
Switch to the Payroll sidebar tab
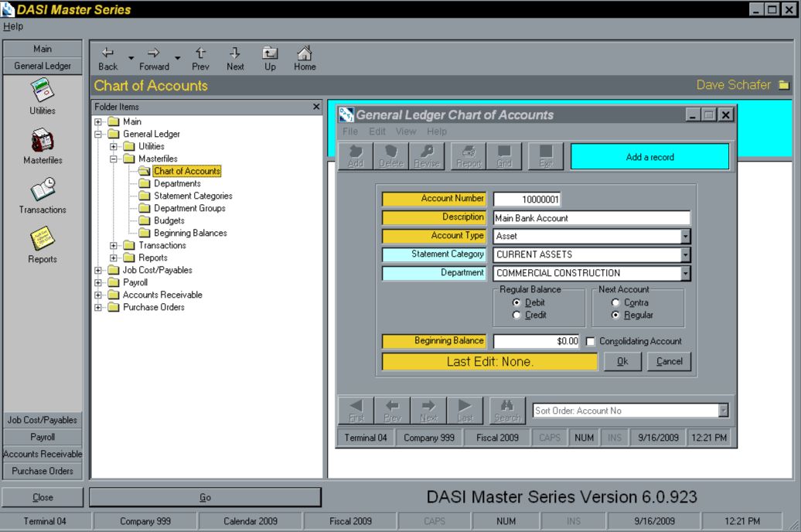point(43,437)
